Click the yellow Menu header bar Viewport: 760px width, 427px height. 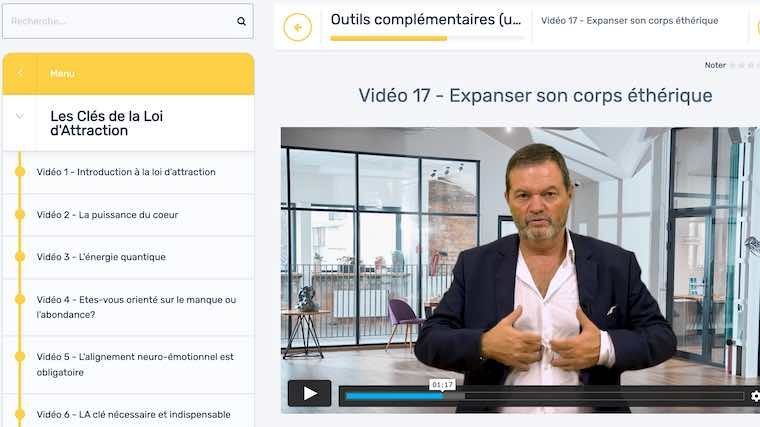click(128, 74)
